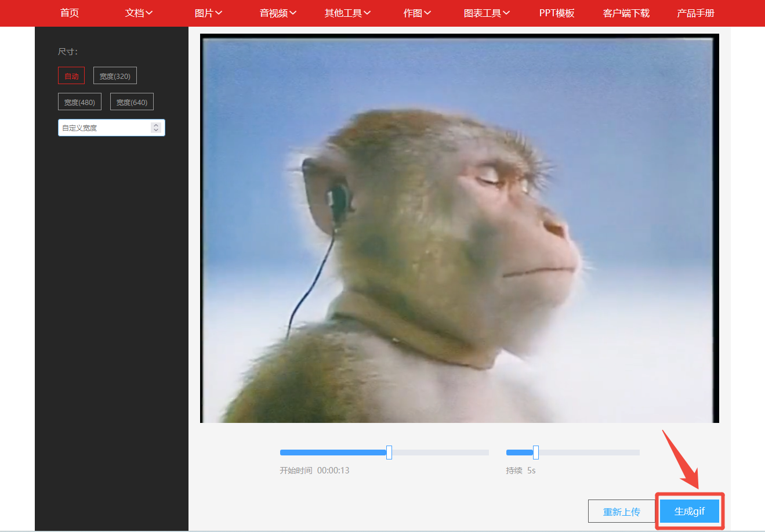Expand the 其他工具 dropdown menu
The image size is (765, 532).
pyautogui.click(x=347, y=13)
